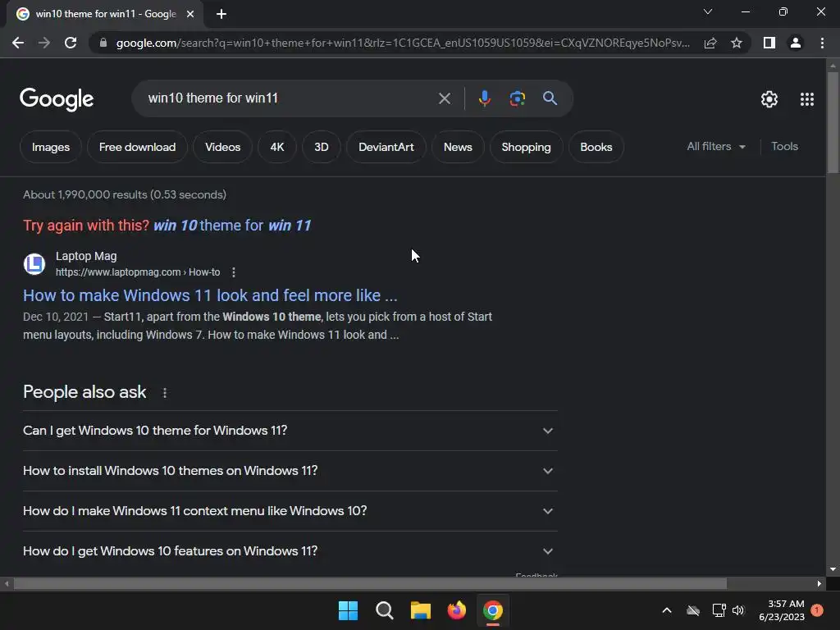
Task: Open Google quick settings gear
Action: 769,99
